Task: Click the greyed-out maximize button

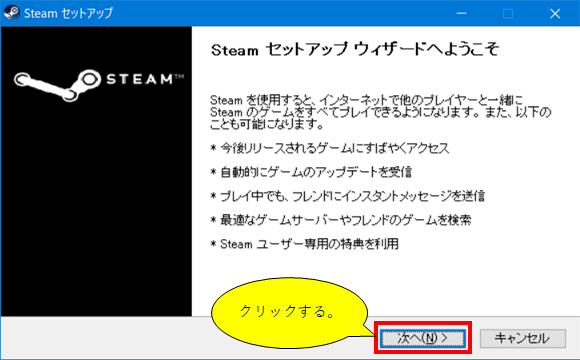Action: coord(508,13)
